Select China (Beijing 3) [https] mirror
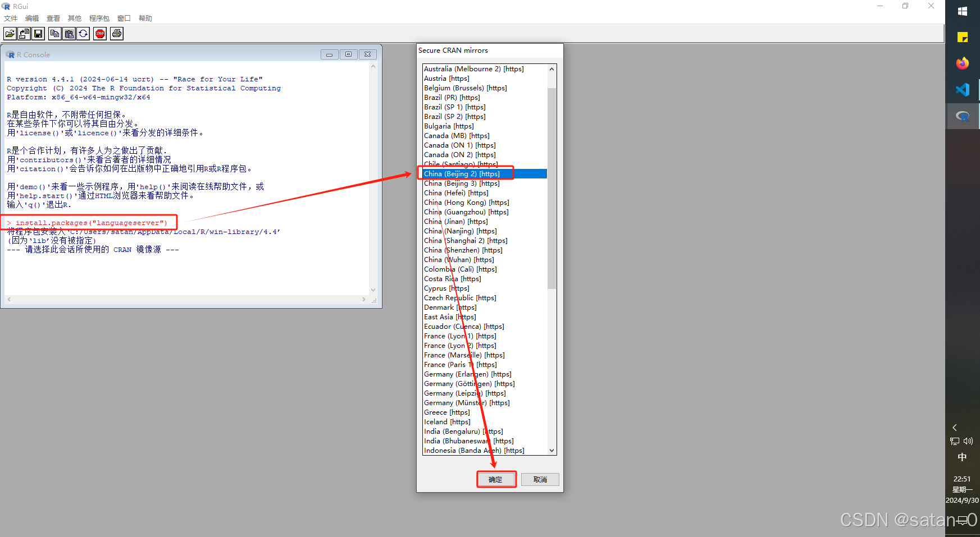This screenshot has height=537, width=980. (x=485, y=183)
